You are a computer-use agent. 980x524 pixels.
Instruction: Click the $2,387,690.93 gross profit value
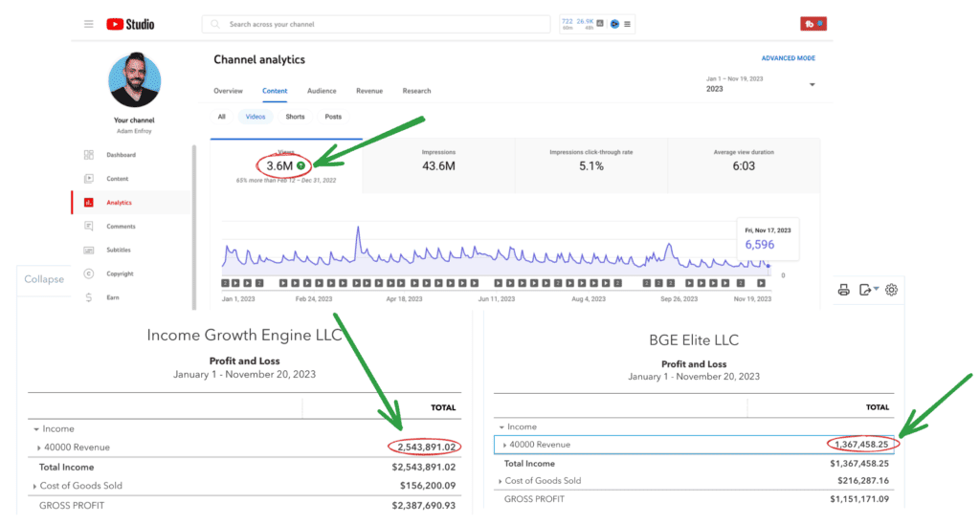tap(424, 506)
